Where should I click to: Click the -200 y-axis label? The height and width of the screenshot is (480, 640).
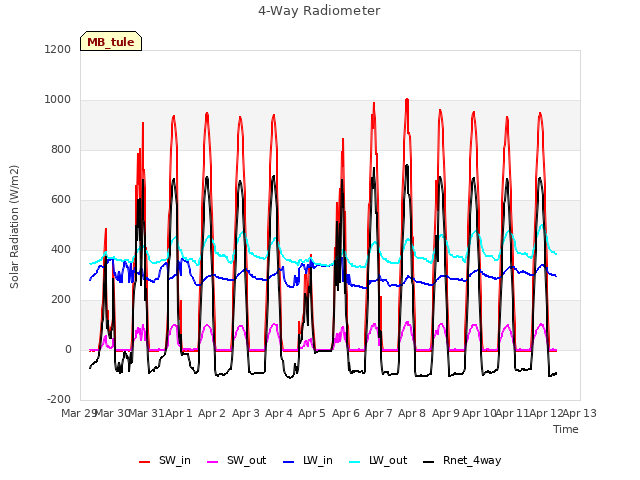(x=59, y=399)
